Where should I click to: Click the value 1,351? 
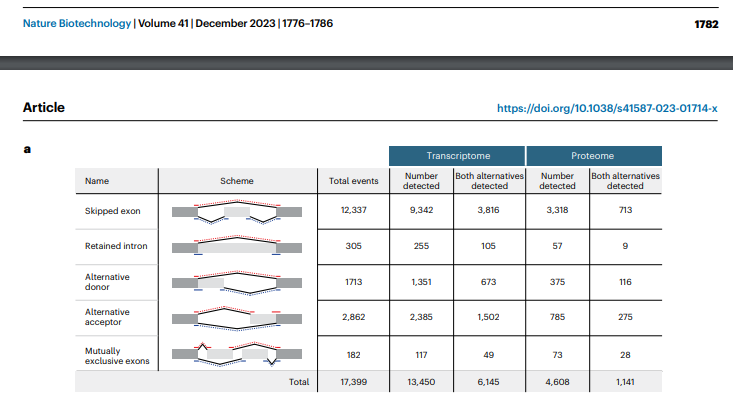(421, 282)
